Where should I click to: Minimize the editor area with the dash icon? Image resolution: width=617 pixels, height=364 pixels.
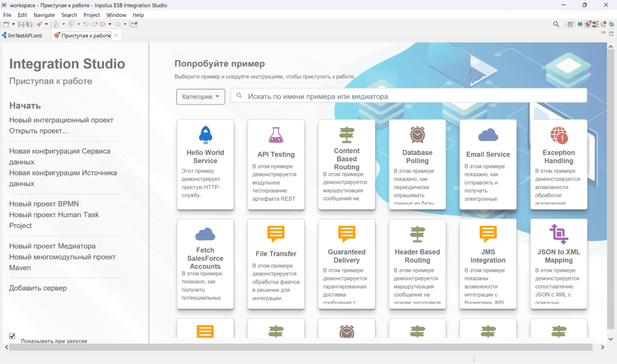(603, 32)
